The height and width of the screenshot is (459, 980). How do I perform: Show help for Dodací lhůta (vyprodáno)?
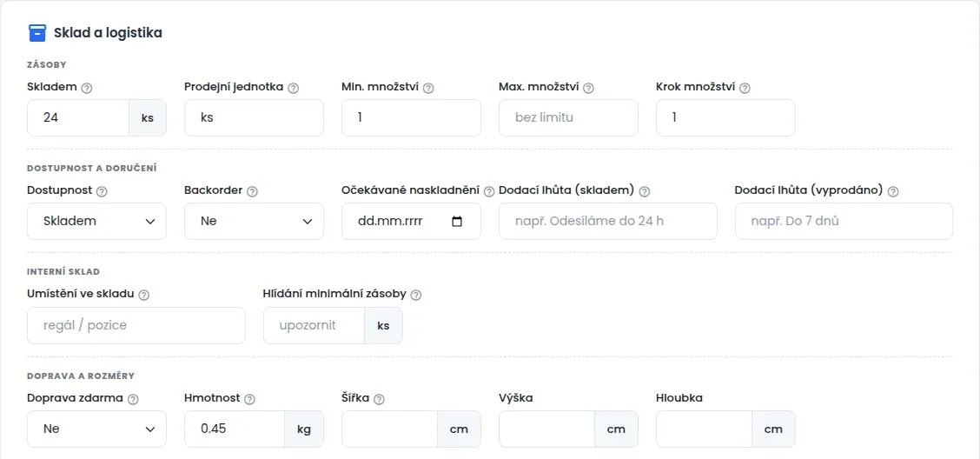click(x=893, y=191)
